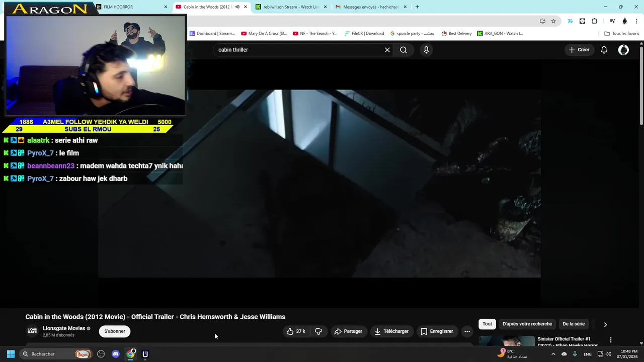Screen dimensions: 644x362
Task: Select D'après votre recherche chip
Action: (x=527, y=324)
